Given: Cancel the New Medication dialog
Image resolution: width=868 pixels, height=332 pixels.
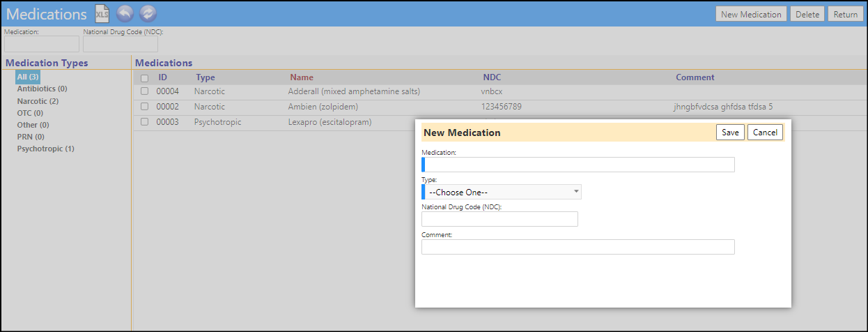Looking at the screenshot, I should click(x=765, y=133).
